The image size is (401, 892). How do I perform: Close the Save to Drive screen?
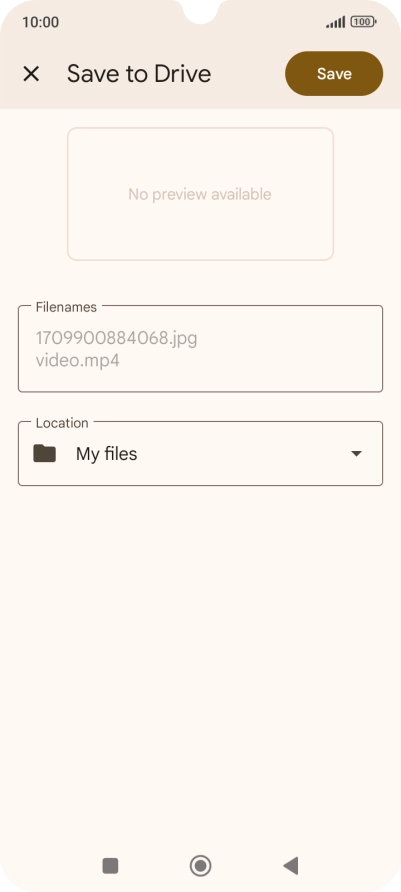(x=31, y=73)
